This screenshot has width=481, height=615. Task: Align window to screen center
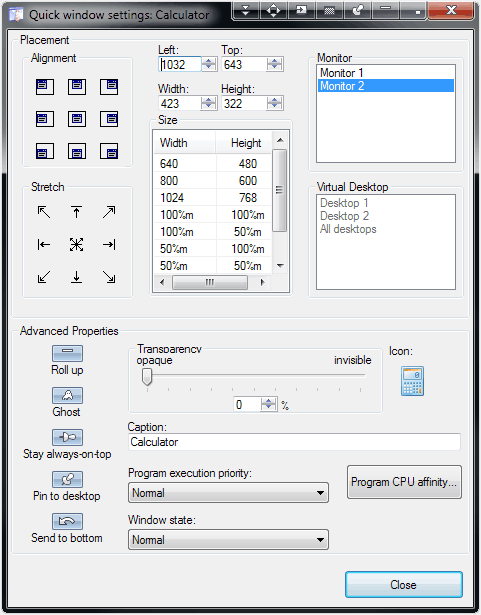[x=77, y=119]
